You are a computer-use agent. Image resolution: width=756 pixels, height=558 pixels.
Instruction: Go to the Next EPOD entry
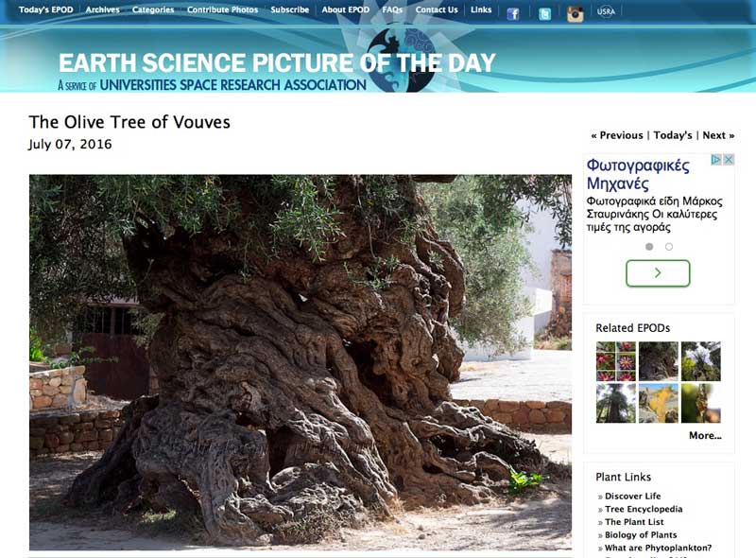click(718, 135)
